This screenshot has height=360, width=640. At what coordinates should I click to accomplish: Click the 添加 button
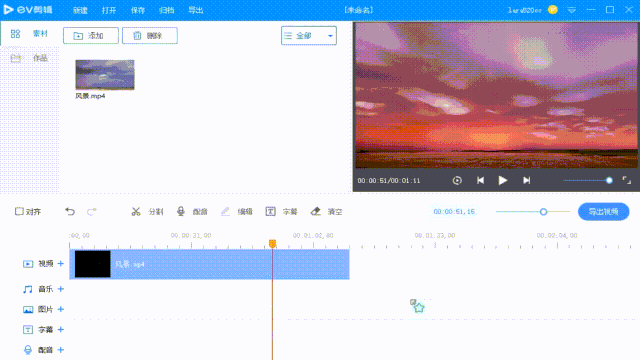pyautogui.click(x=91, y=36)
